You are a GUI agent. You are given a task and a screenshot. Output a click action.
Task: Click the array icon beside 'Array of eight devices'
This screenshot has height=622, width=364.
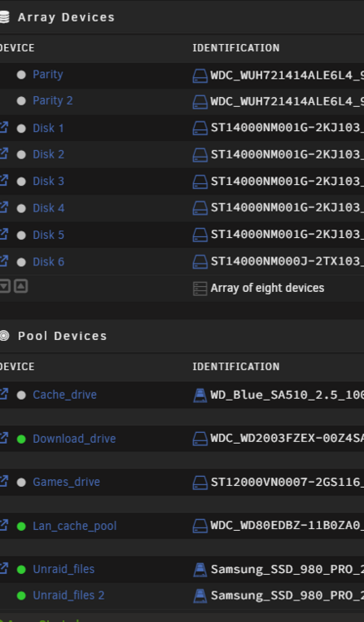[x=200, y=289]
